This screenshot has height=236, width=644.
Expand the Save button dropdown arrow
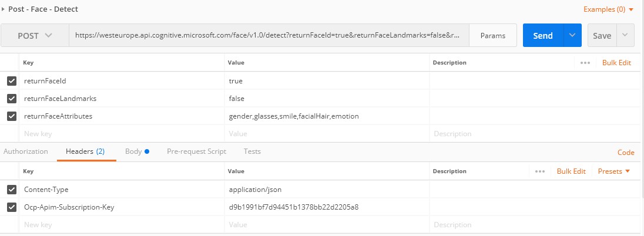coord(625,35)
